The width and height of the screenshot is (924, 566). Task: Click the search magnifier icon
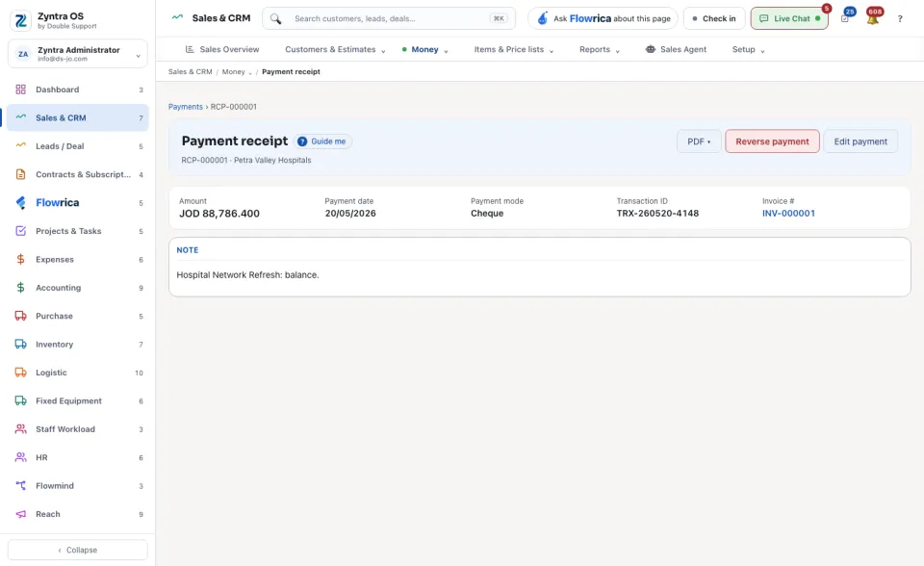[x=276, y=19]
